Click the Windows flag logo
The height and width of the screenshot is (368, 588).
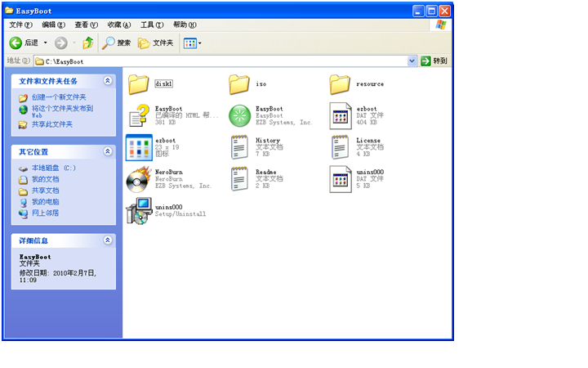pos(441,25)
